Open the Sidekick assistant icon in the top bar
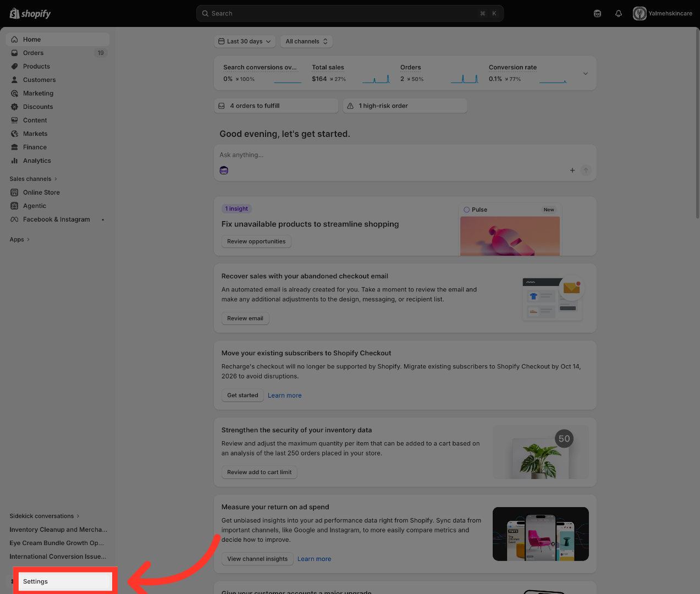This screenshot has height=594, width=700. tap(597, 14)
